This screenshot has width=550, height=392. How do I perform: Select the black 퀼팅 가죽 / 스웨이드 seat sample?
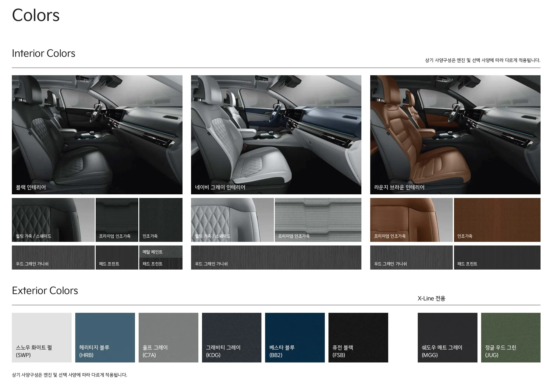(x=53, y=220)
